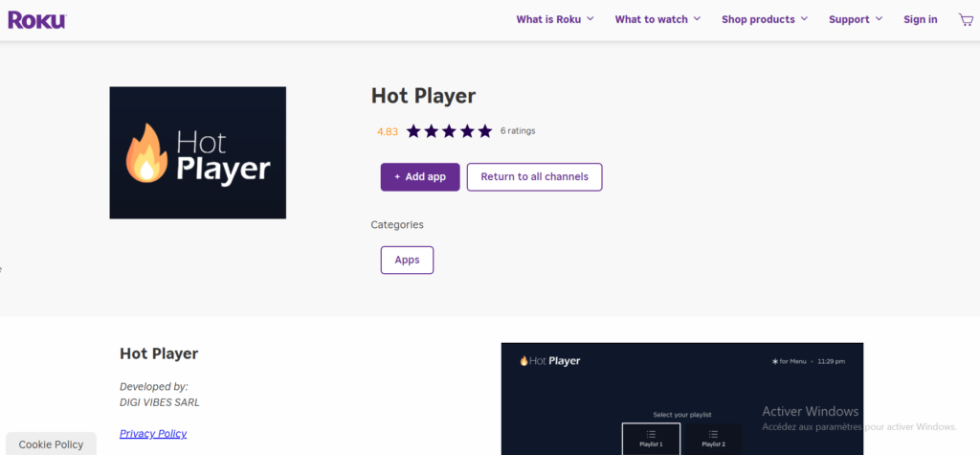Click the Developed by: label
980x455 pixels.
coord(154,386)
